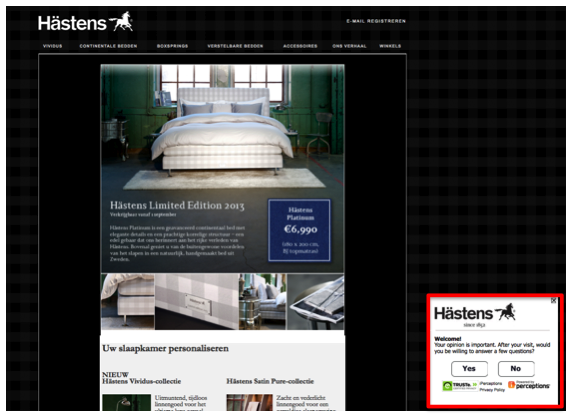Close the survey popup with X icon
572x415 pixels.
pos(553,300)
